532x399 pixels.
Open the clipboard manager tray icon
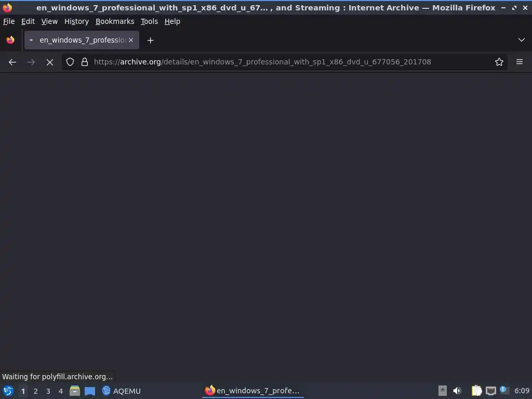tap(477, 391)
